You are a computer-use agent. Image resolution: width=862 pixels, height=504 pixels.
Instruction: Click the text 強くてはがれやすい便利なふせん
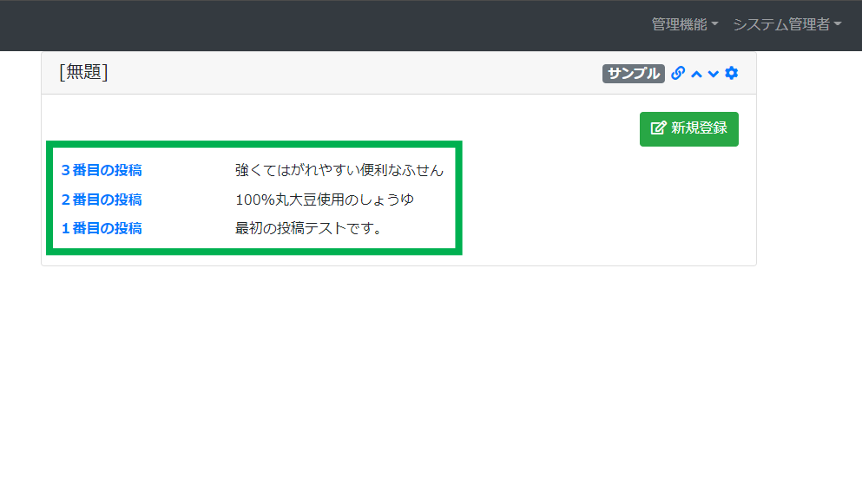[339, 170]
